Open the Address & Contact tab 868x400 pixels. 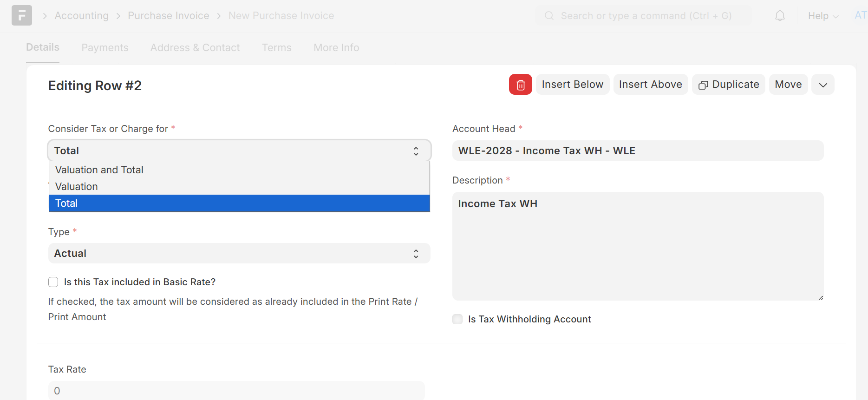195,47
